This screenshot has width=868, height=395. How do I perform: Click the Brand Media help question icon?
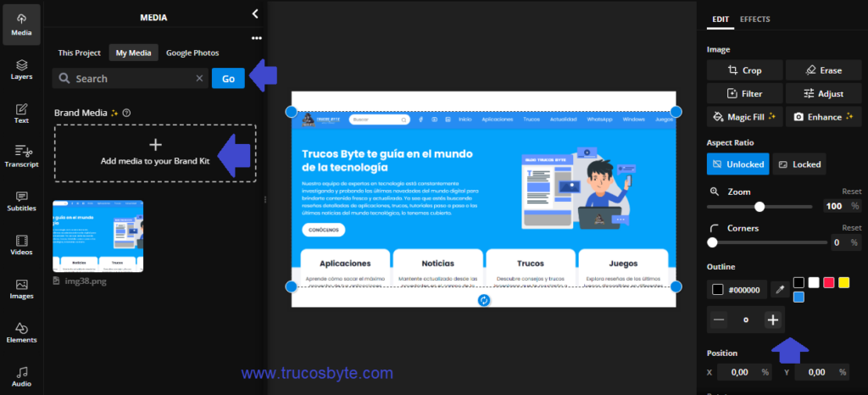point(127,113)
